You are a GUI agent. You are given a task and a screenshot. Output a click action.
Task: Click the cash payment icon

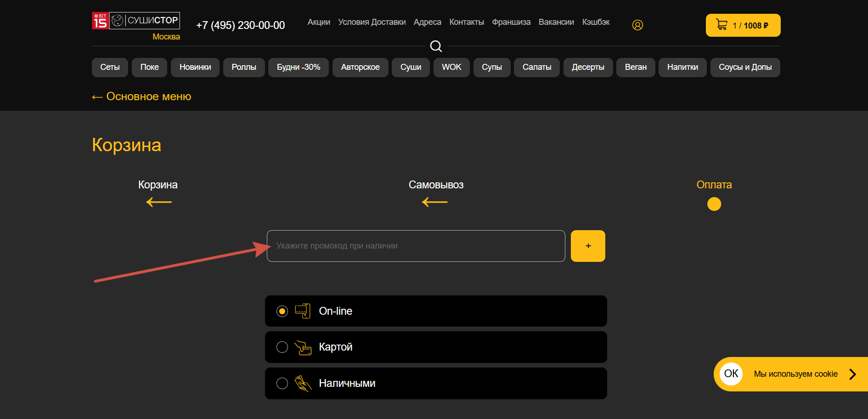303,383
